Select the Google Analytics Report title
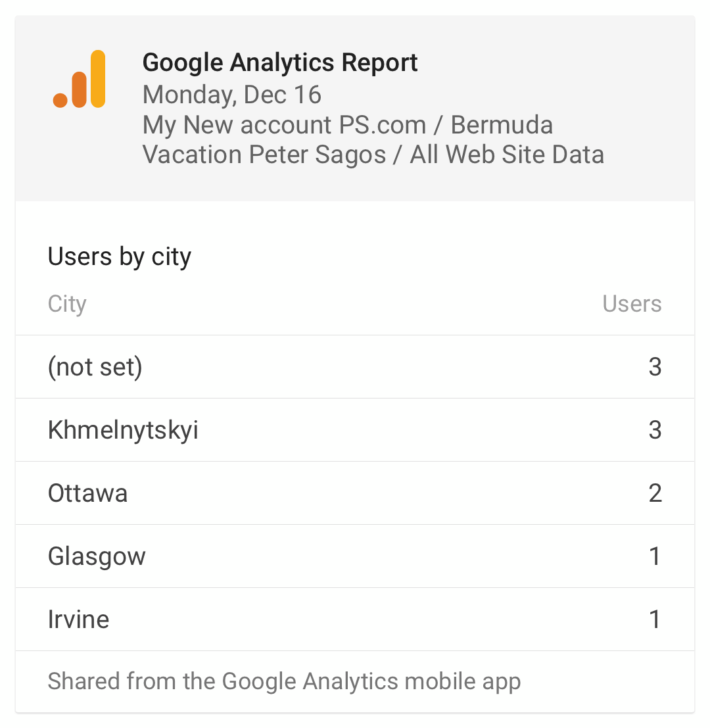The width and height of the screenshot is (710, 728). [x=280, y=62]
